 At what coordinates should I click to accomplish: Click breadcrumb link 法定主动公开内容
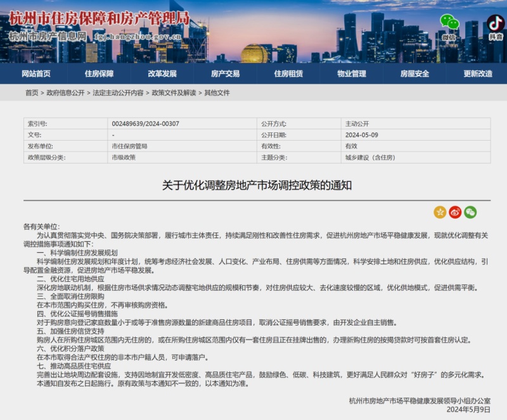[x=118, y=92]
